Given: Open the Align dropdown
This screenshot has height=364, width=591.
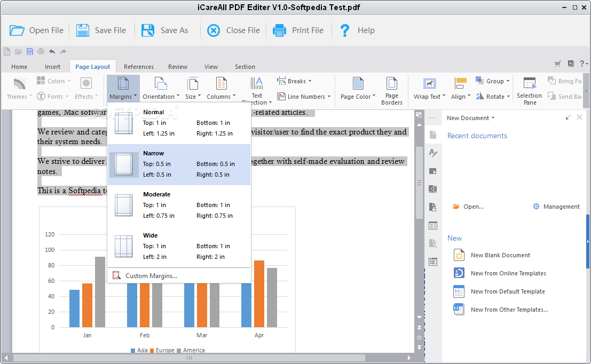Looking at the screenshot, I should (461, 97).
